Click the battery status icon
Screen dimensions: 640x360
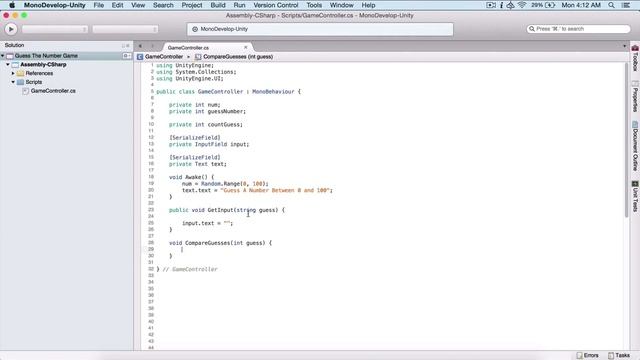tap(550, 5)
